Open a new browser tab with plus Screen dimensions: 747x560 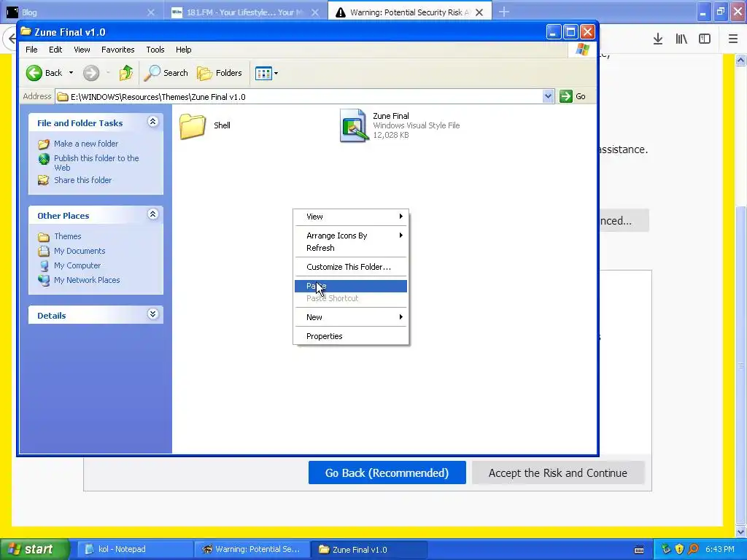pos(504,12)
